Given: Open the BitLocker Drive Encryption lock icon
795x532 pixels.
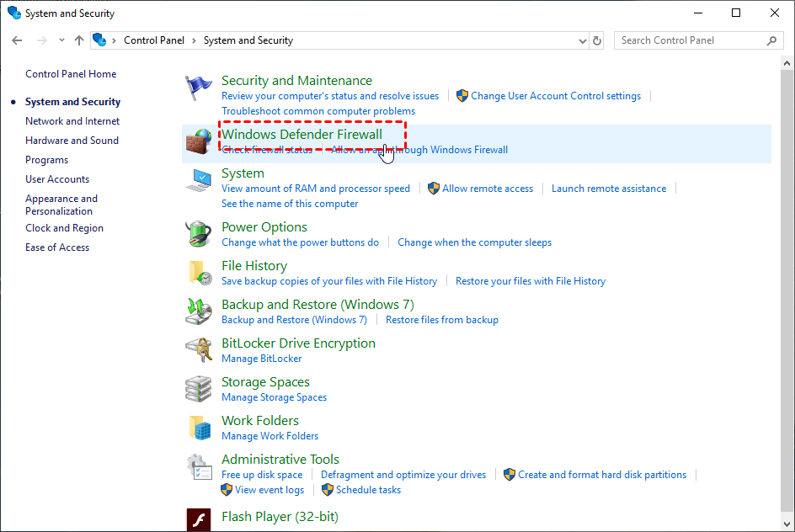Looking at the screenshot, I should 199,350.
